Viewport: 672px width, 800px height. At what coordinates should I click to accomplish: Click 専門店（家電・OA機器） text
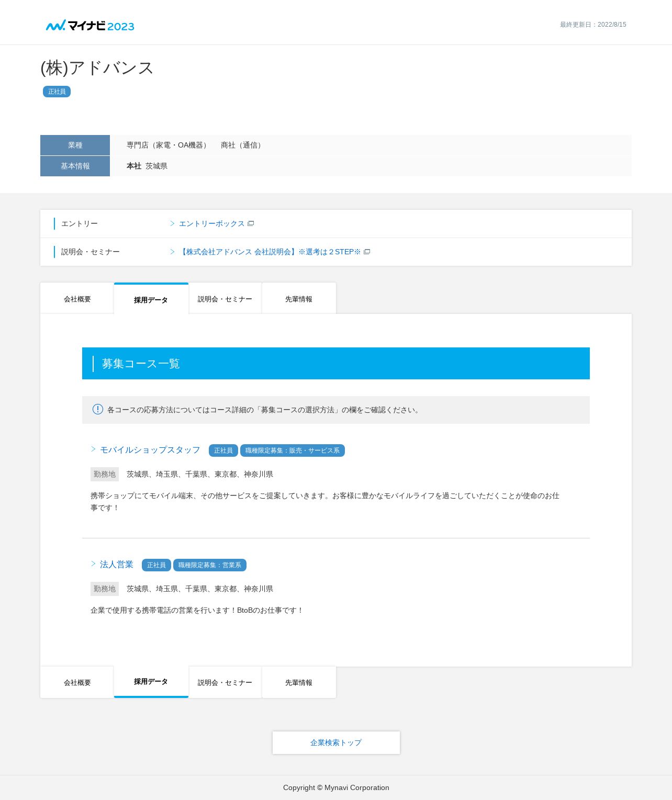click(169, 145)
